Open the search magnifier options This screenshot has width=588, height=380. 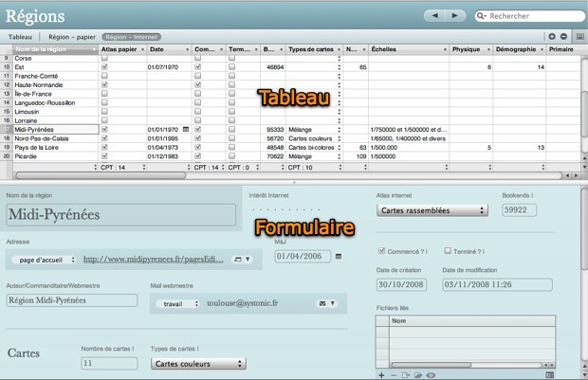(x=481, y=16)
